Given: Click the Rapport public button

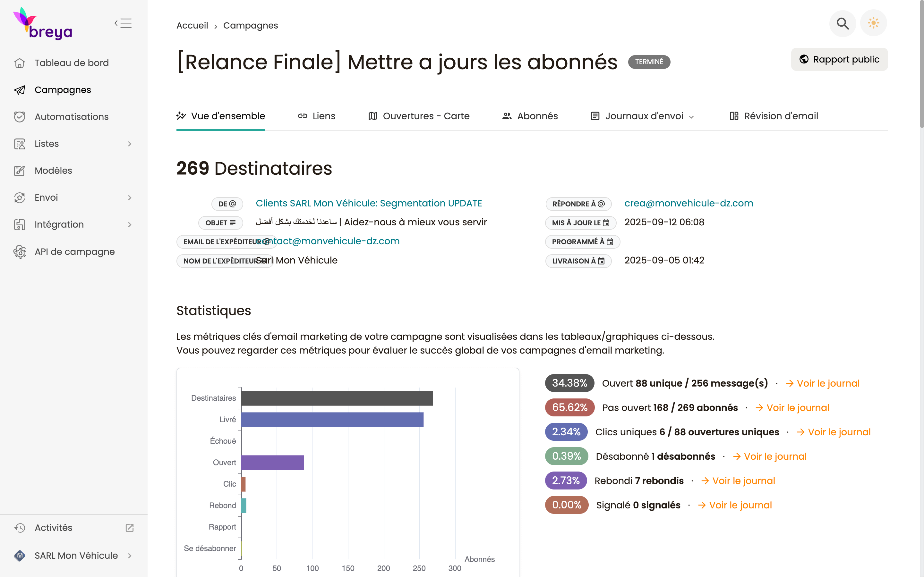Looking at the screenshot, I should pyautogui.click(x=839, y=60).
